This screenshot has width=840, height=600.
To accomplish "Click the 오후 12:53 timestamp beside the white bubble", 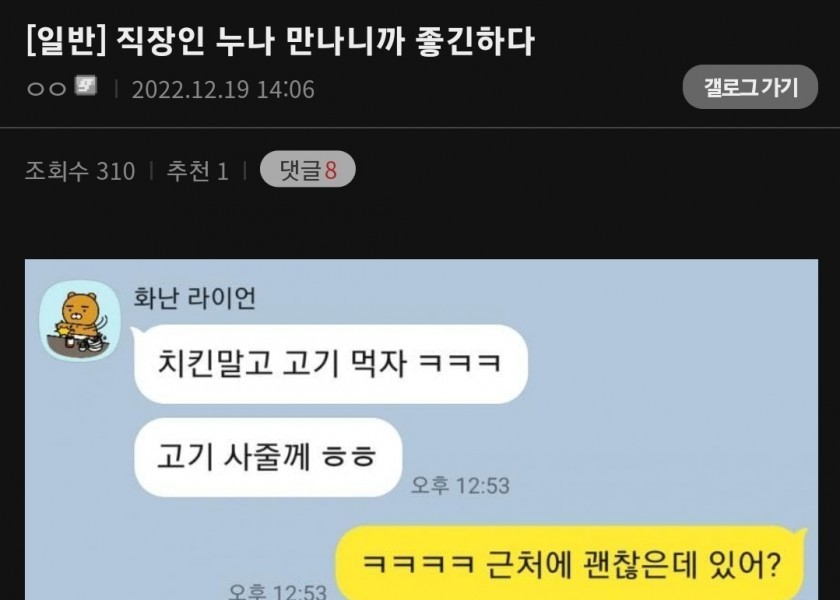I will (460, 485).
